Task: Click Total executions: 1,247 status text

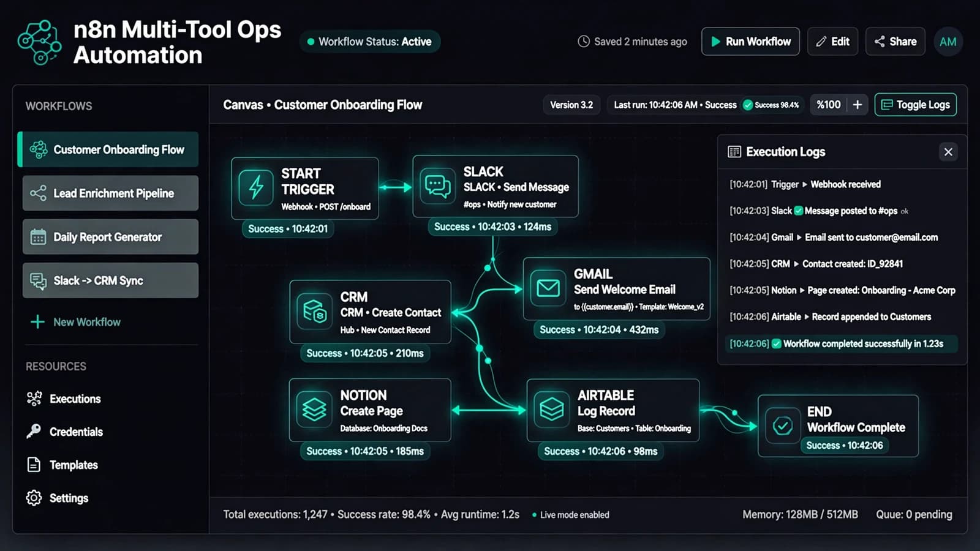Action: (x=275, y=515)
